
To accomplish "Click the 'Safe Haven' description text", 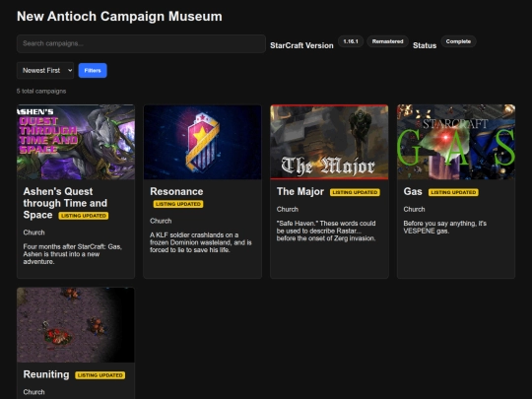I will point(326,231).
